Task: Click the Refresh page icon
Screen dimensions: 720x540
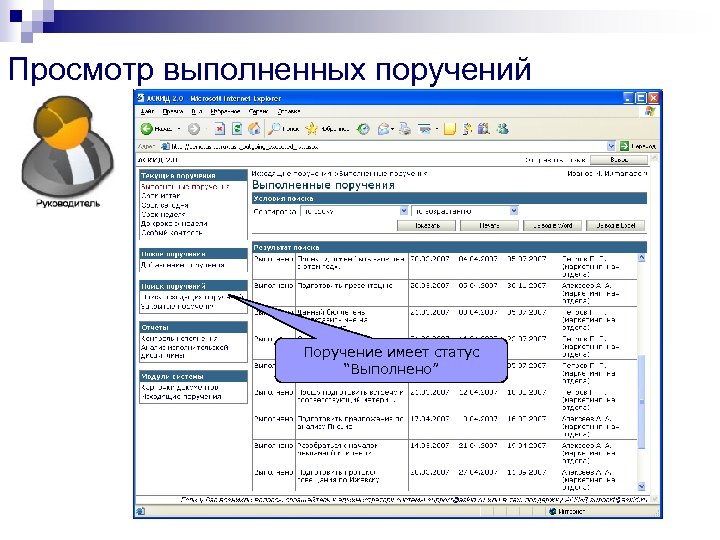Action: (237, 129)
